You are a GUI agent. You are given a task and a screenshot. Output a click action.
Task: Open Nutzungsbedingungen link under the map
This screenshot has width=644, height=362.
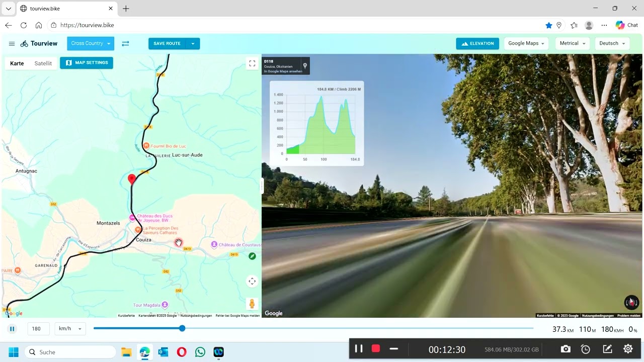point(196,316)
